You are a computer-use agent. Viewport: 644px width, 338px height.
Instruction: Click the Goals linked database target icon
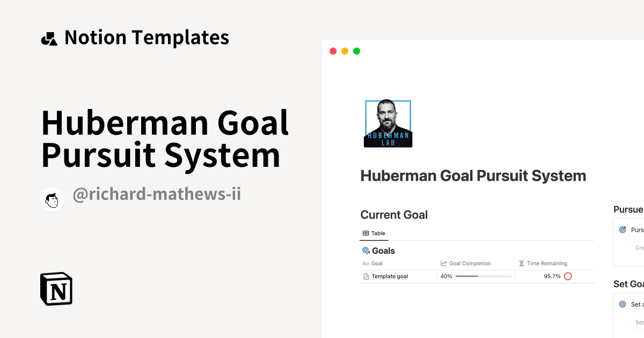pos(364,251)
